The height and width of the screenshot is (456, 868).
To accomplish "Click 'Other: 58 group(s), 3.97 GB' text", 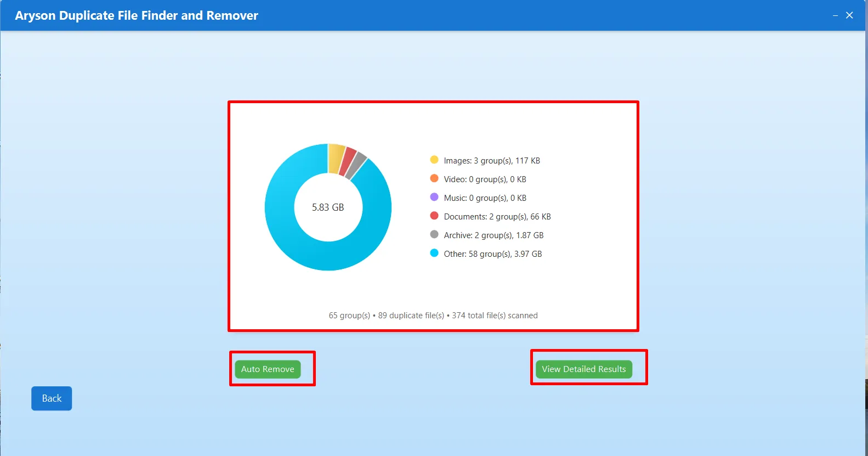I will pyautogui.click(x=493, y=254).
